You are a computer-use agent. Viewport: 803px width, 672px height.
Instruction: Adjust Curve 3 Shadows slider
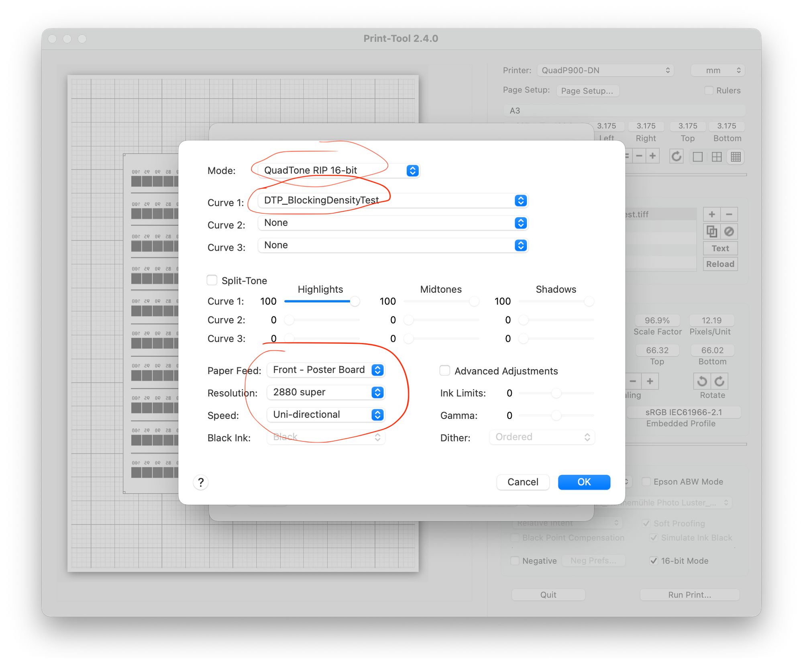click(556, 339)
